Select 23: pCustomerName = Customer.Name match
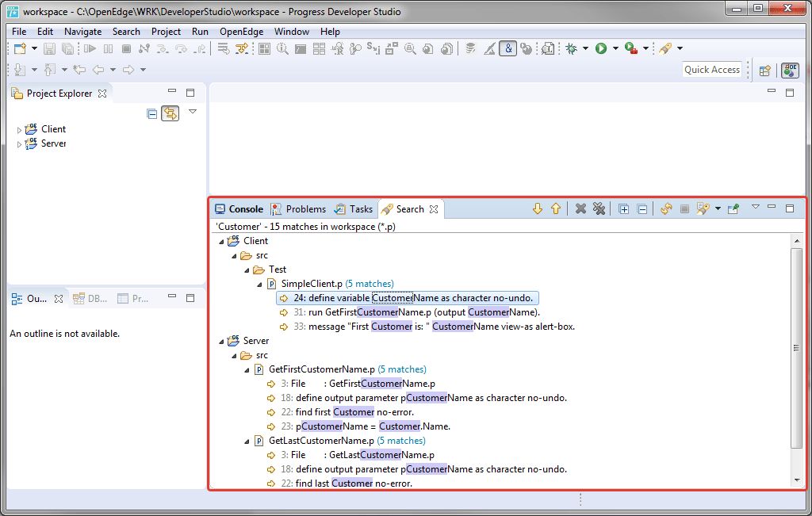812x516 pixels. click(359, 427)
